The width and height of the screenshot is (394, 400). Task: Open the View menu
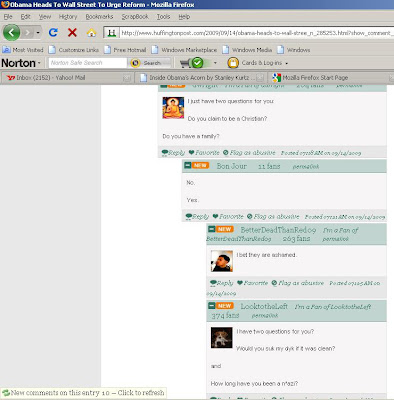point(45,17)
